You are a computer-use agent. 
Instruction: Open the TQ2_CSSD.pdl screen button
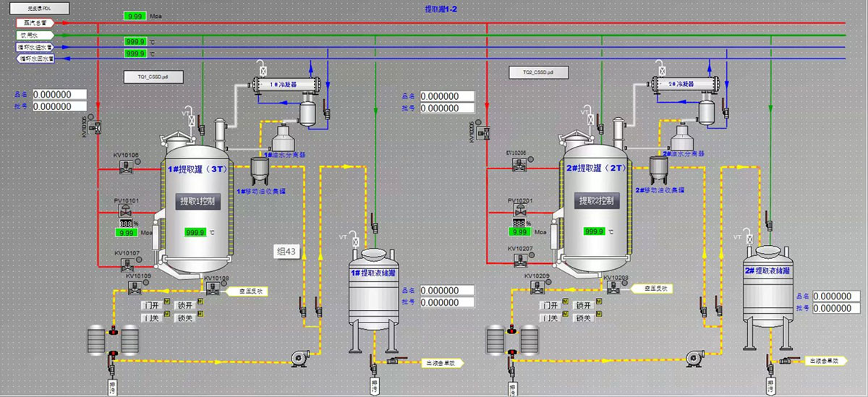pyautogui.click(x=537, y=72)
